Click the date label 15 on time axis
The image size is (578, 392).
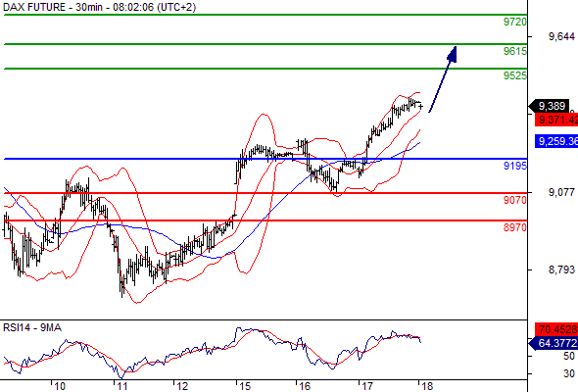[x=244, y=386]
